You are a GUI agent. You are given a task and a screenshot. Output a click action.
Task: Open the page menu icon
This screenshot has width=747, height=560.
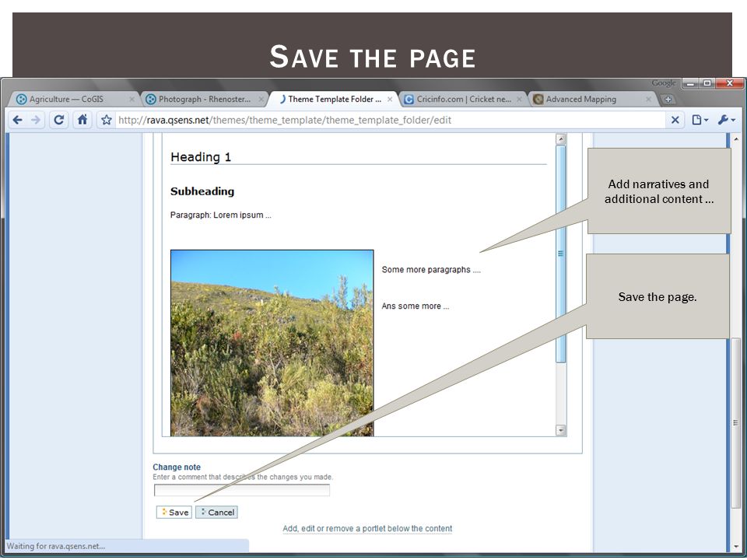point(700,120)
